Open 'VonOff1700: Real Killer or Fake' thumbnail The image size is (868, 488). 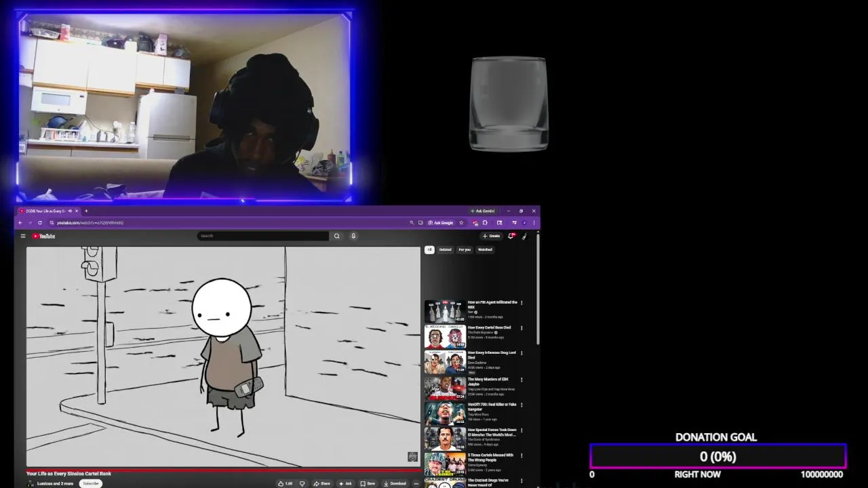tap(445, 413)
